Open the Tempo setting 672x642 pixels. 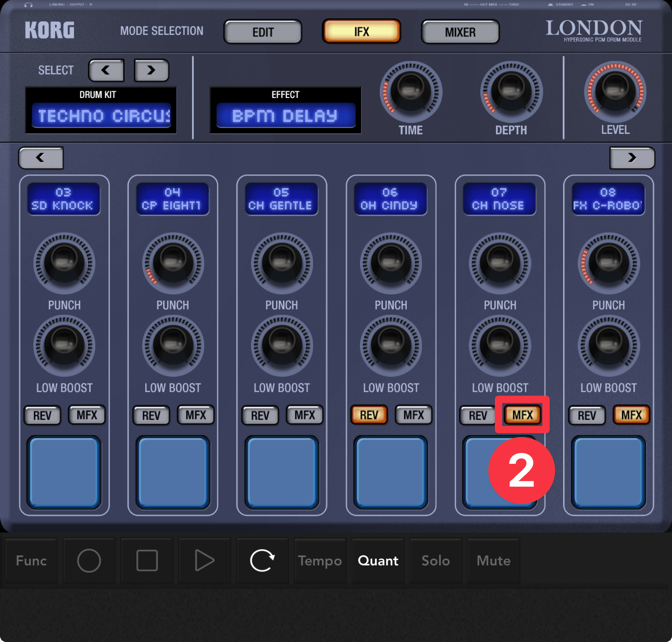pyautogui.click(x=320, y=561)
